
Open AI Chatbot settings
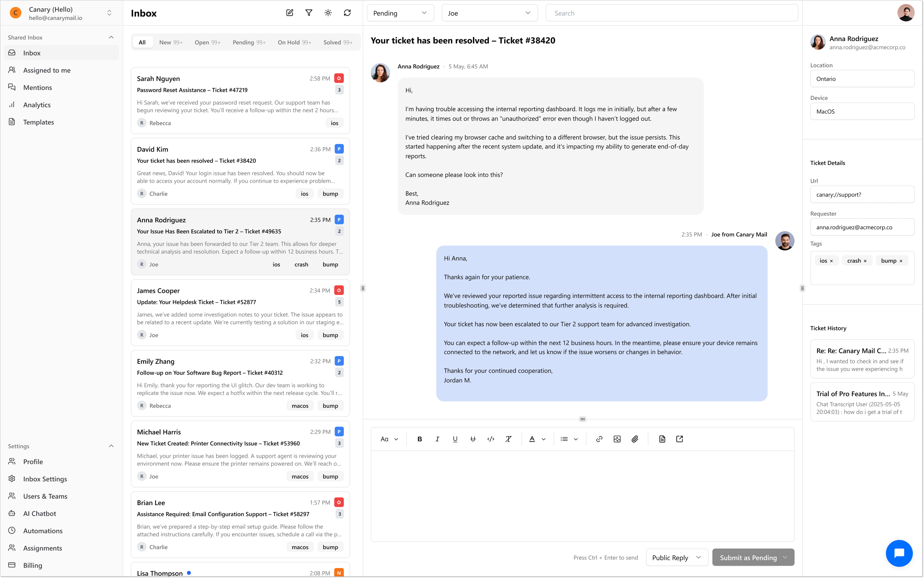tap(61, 513)
